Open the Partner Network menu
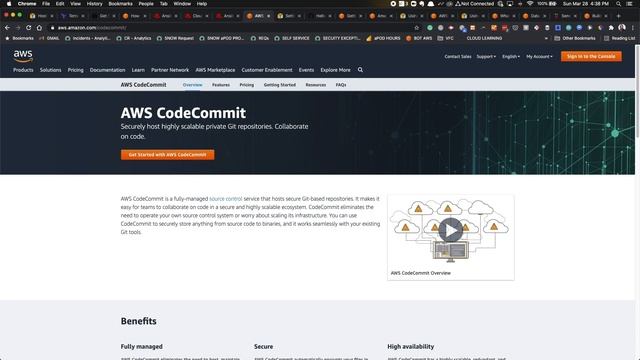The image size is (640, 360). point(170,70)
